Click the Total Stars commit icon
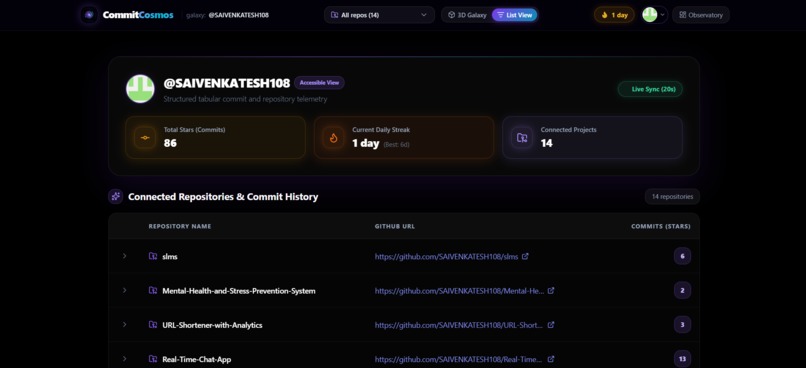 click(x=145, y=138)
